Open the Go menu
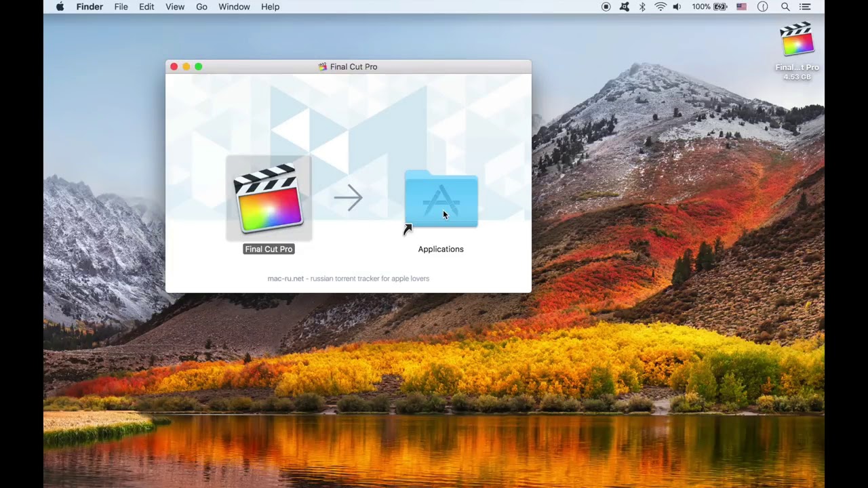The width and height of the screenshot is (868, 488). click(x=201, y=7)
